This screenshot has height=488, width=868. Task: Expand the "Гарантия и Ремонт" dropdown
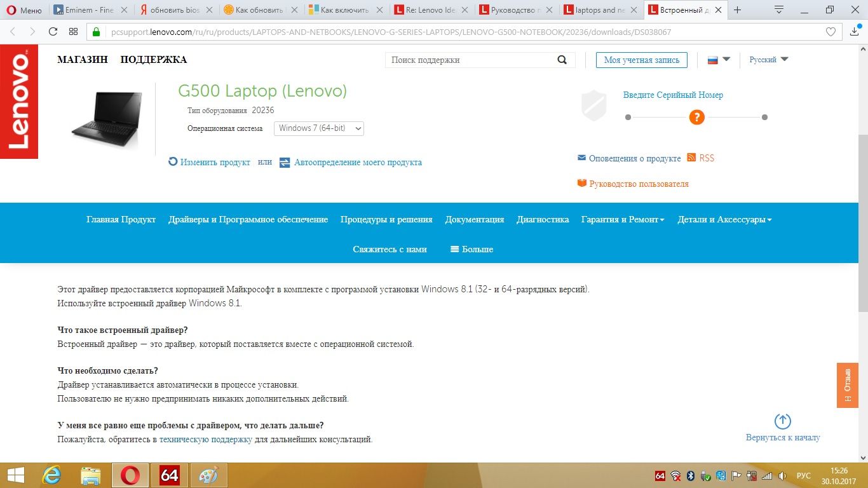pyautogui.click(x=623, y=219)
